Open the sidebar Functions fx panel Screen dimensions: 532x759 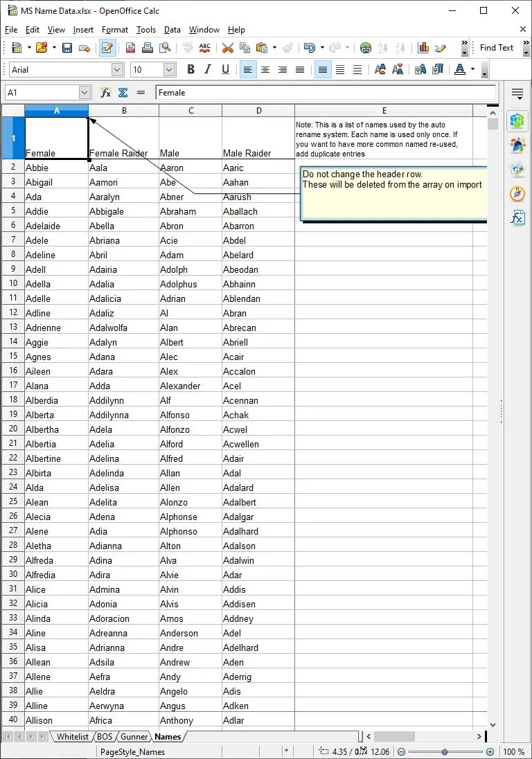pos(517,218)
